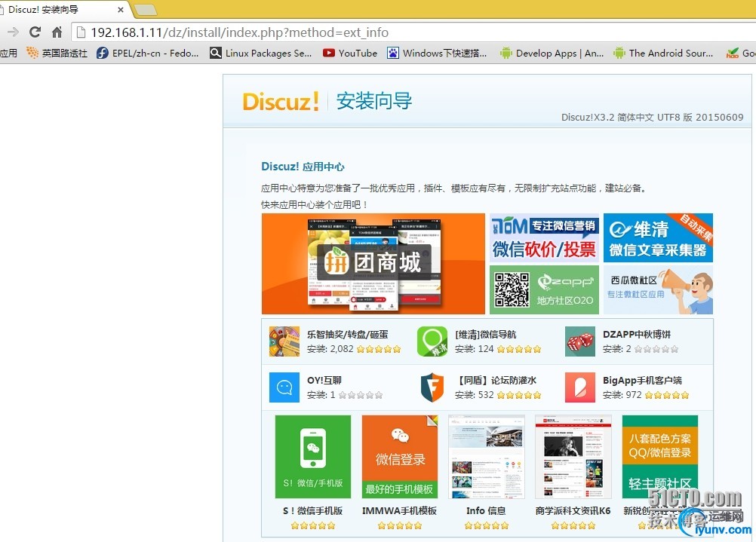The image size is (756, 542).
Task: Click the IMMWA手机模板 caption
Action: (400, 510)
